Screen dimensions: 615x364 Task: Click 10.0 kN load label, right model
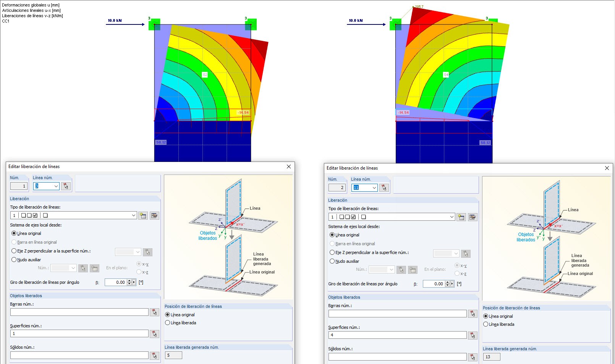[356, 21]
